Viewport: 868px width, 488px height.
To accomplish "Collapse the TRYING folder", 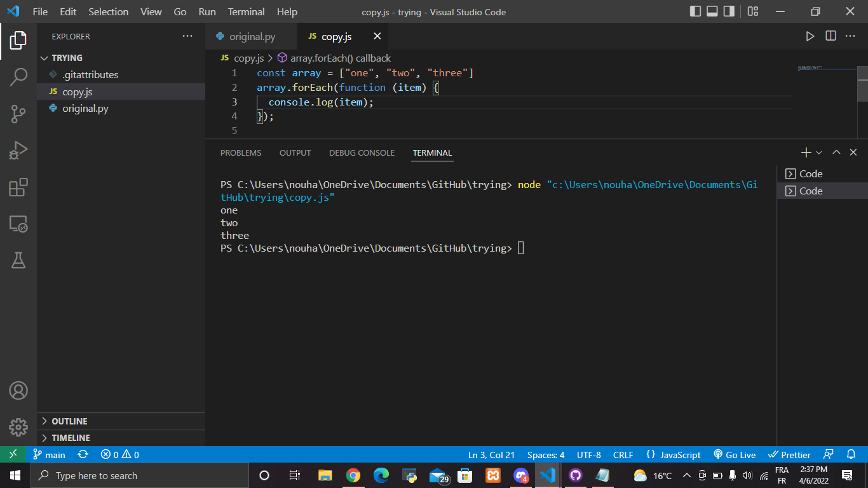I will [44, 57].
